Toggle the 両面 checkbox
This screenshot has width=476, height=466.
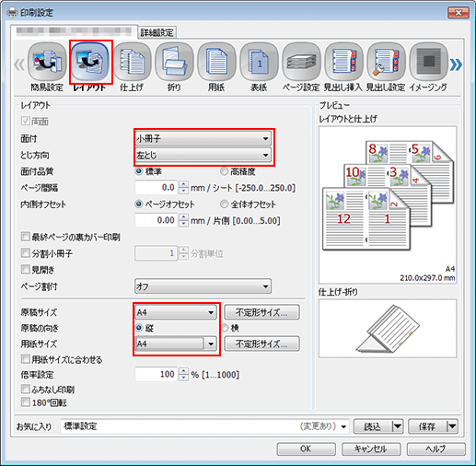pyautogui.click(x=25, y=121)
